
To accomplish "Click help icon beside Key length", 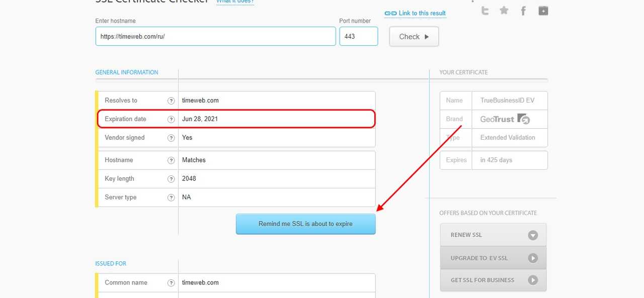I will point(171,179).
